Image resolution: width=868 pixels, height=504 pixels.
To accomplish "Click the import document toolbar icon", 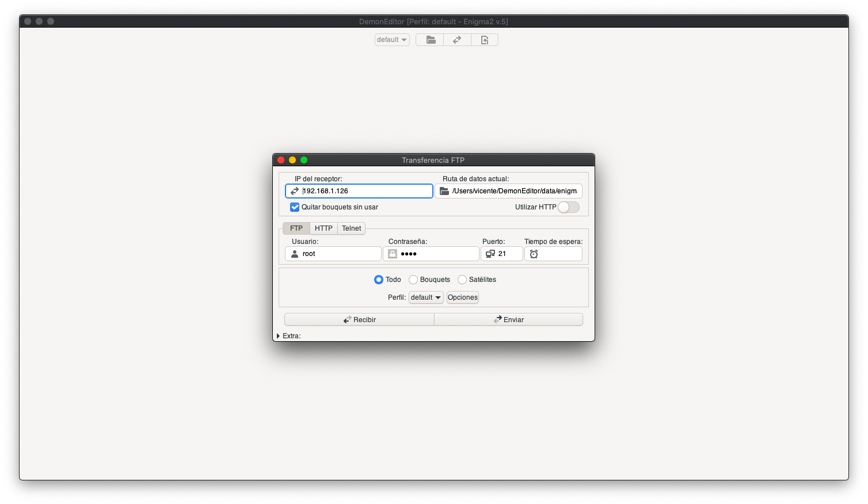I will [x=485, y=40].
